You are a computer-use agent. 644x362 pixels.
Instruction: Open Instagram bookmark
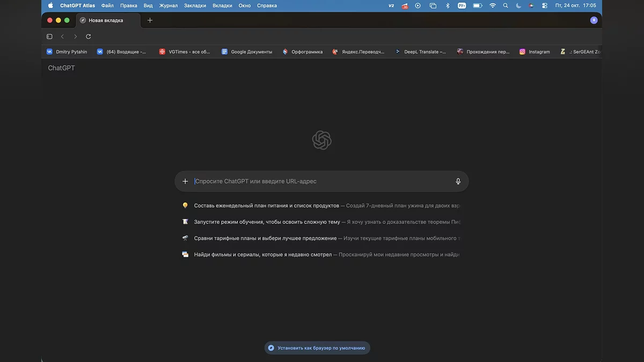pos(535,52)
